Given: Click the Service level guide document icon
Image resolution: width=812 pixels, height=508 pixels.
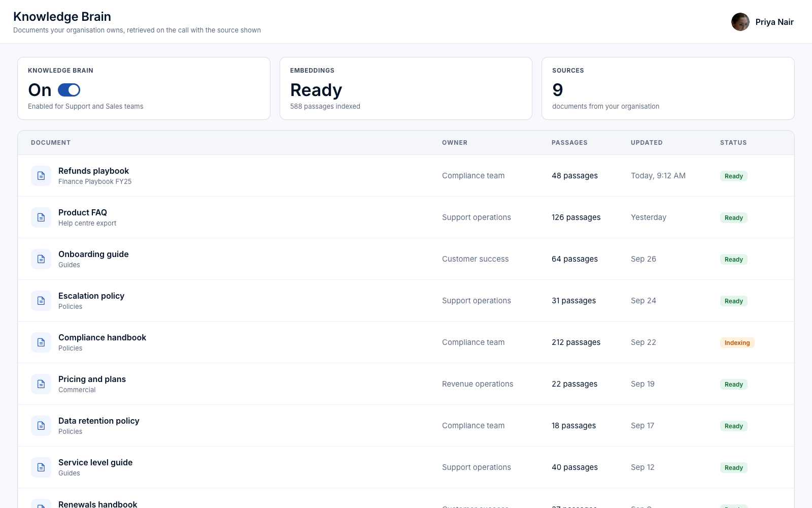Looking at the screenshot, I should pos(41,467).
